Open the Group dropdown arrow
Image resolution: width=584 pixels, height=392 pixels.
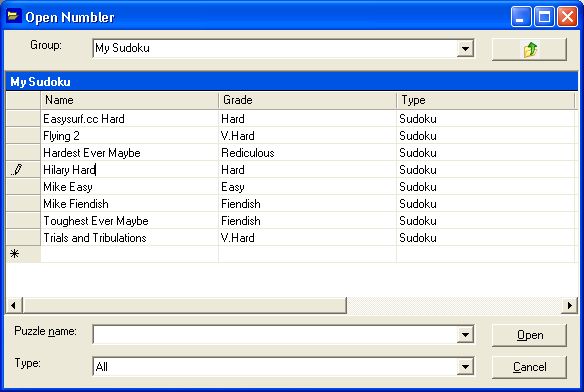pyautogui.click(x=465, y=48)
